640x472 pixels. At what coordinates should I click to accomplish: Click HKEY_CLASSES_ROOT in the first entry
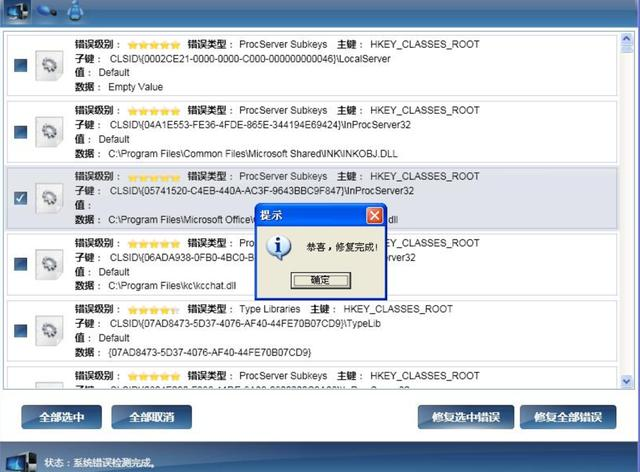tap(424, 44)
